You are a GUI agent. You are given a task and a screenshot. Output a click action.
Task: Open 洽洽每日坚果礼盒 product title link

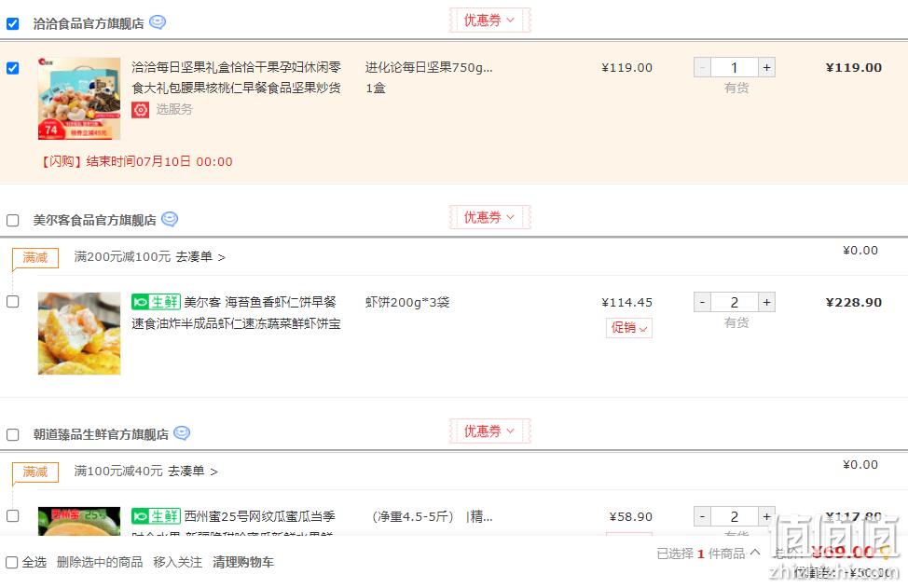(236, 77)
